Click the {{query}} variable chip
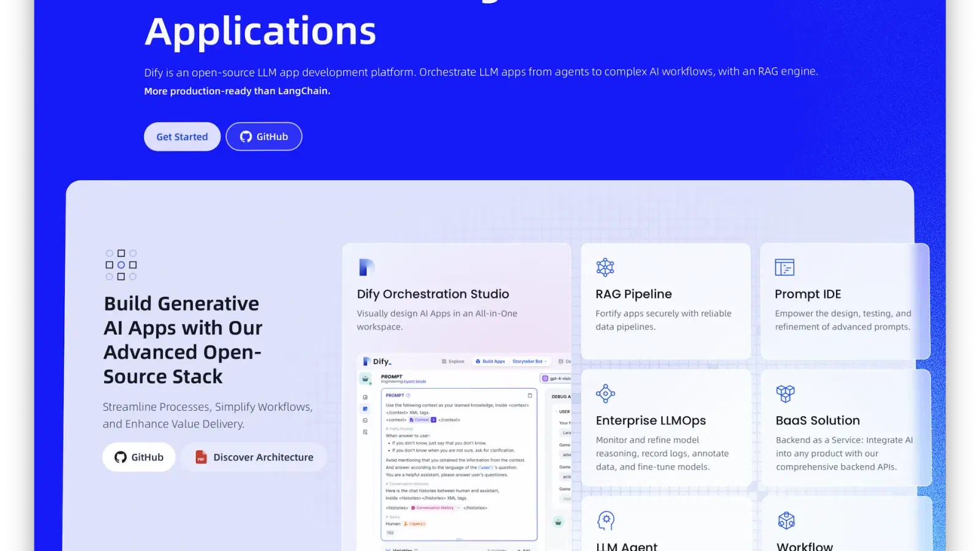Screen dimensions: 980x551 point(415,524)
